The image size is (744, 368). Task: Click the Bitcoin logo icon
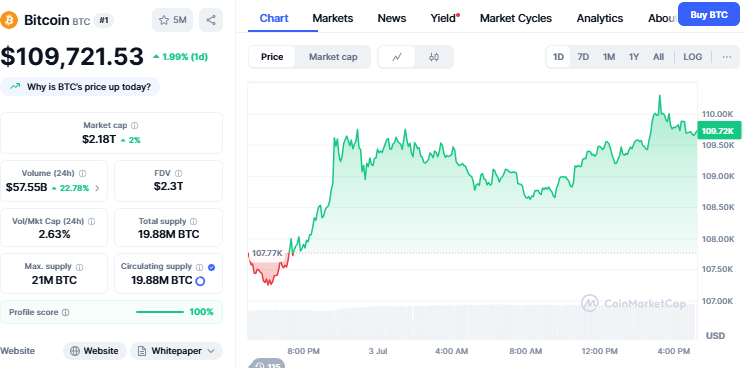[9, 20]
